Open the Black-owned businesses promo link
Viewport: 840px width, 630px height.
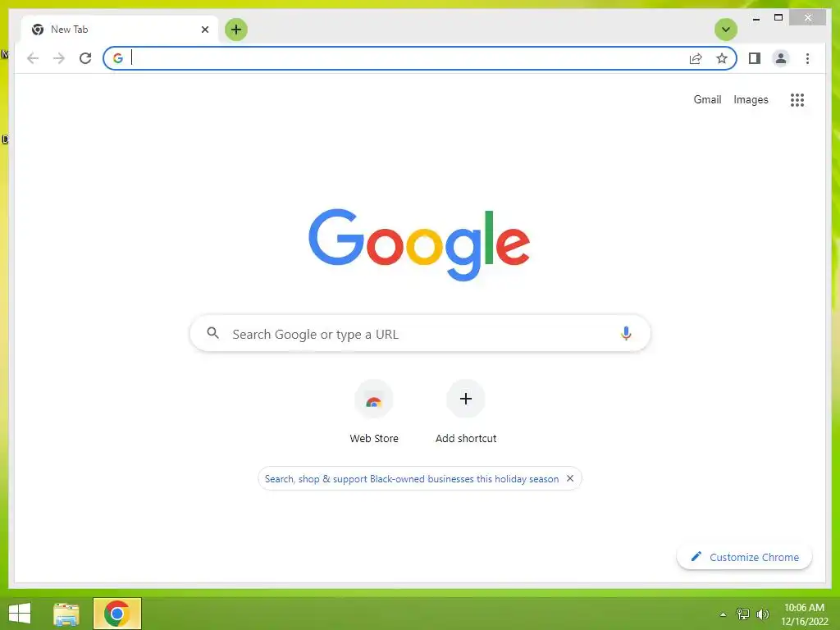pyautogui.click(x=412, y=479)
